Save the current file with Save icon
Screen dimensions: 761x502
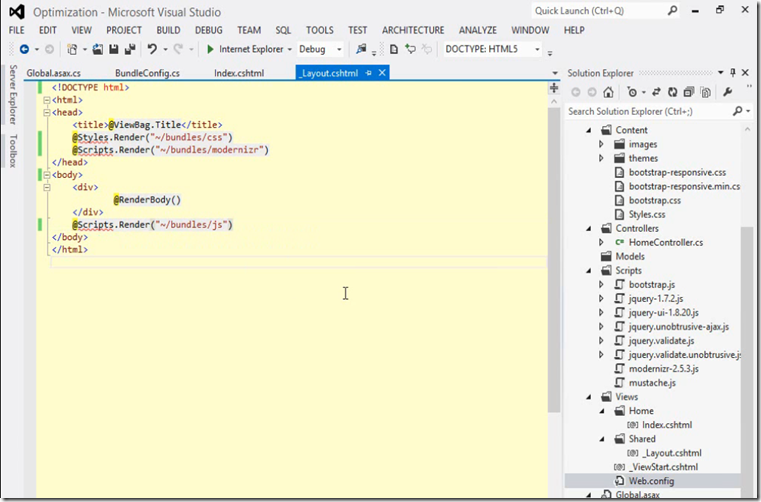tap(114, 49)
